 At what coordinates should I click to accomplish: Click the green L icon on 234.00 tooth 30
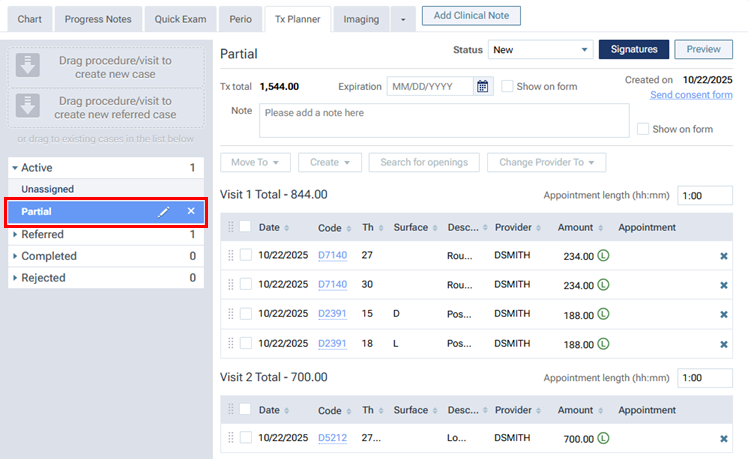click(604, 285)
